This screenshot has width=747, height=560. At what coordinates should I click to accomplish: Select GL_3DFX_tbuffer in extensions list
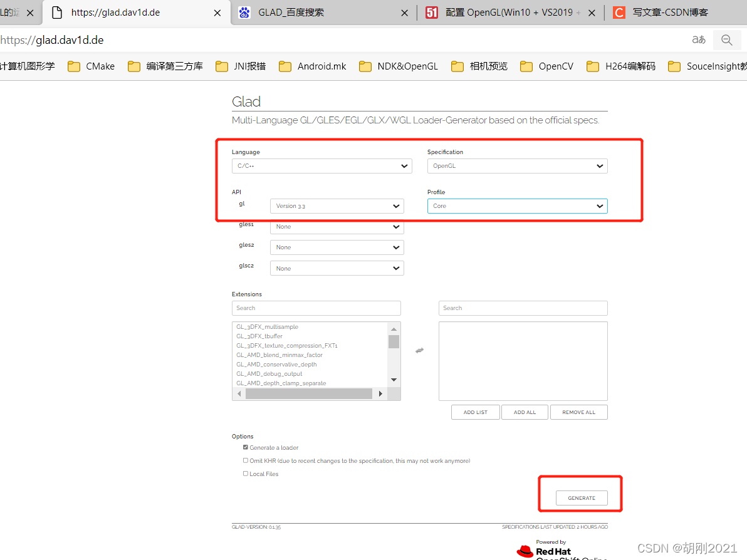tap(259, 336)
